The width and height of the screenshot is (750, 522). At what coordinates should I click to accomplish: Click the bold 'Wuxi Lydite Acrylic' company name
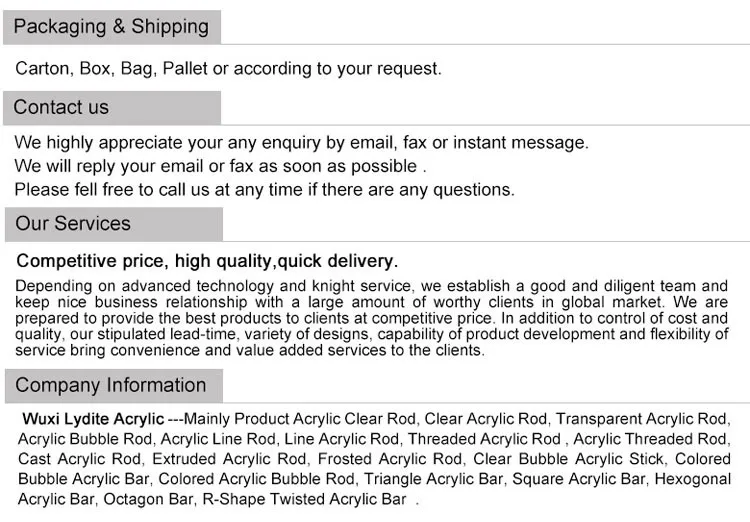pyautogui.click(x=92, y=419)
